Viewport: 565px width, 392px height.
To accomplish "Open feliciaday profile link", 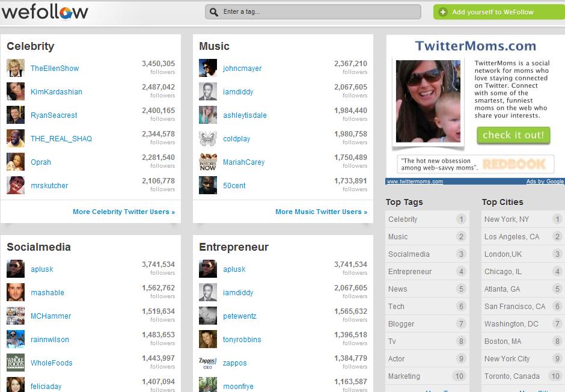I will [46, 386].
